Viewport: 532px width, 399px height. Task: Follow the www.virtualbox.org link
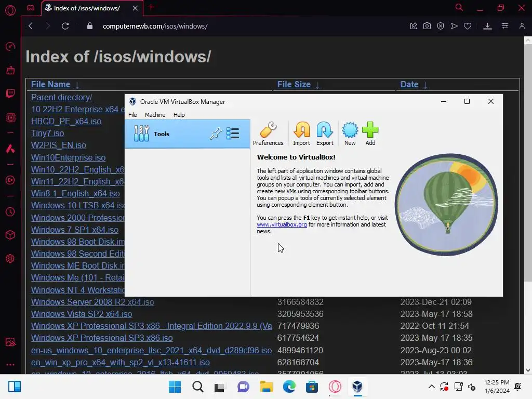point(282,224)
